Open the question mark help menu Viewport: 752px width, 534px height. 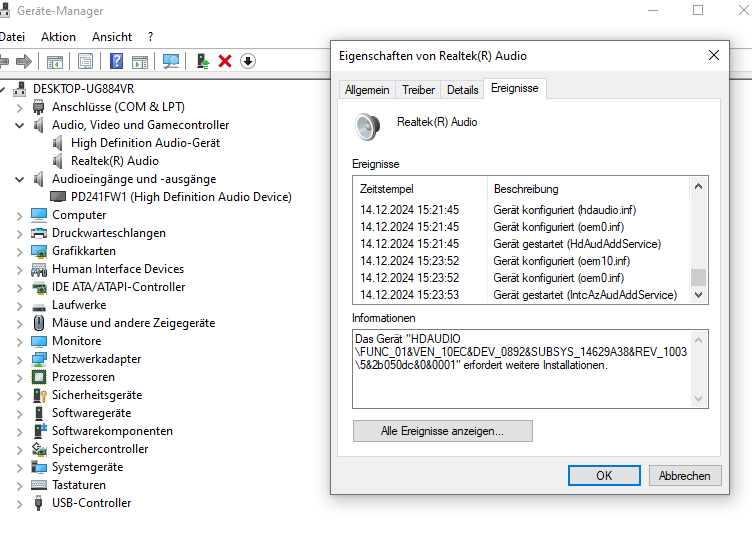click(151, 37)
